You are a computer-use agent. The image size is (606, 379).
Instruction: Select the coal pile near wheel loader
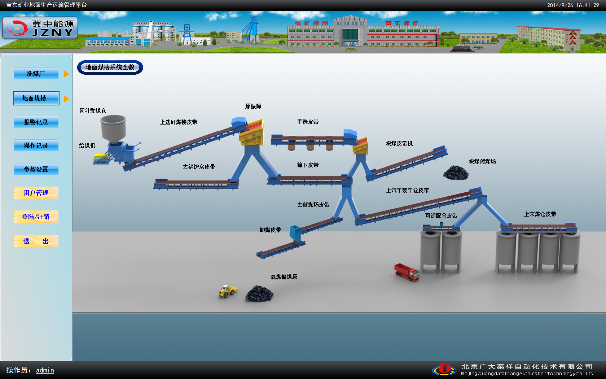tap(259, 294)
